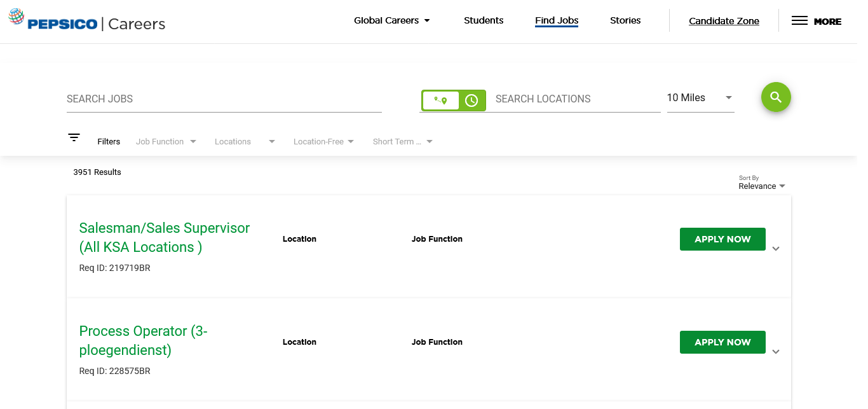Viewport: 868px width, 409px height.
Task: Go to the Students menu item
Action: pos(484,20)
